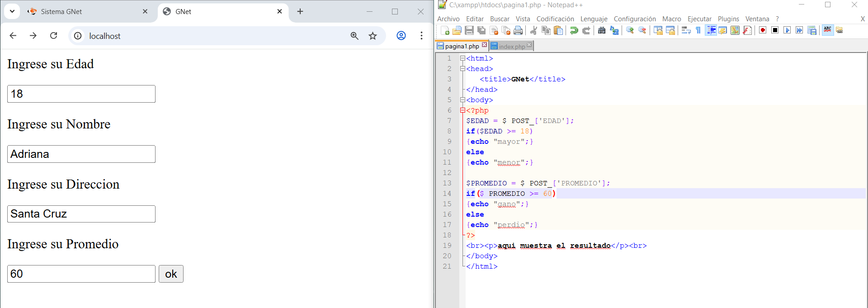The width and height of the screenshot is (868, 308).
Task: Undo the last edit in Notepad++
Action: point(574,30)
